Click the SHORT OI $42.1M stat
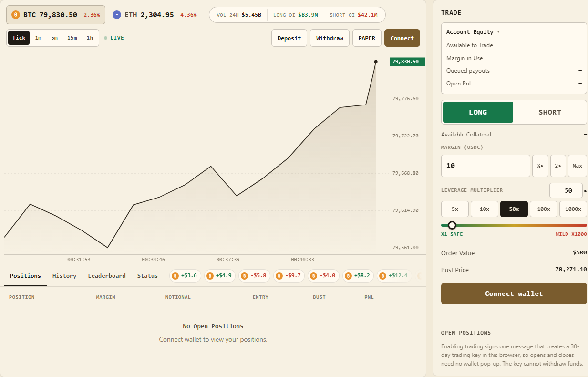Screen dimensions: 588x377 pyautogui.click(x=353, y=15)
